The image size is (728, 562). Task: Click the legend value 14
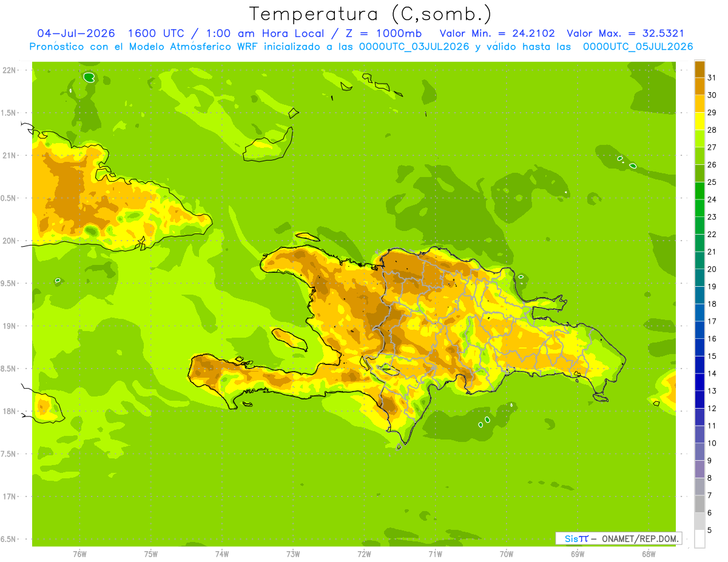pyautogui.click(x=712, y=373)
